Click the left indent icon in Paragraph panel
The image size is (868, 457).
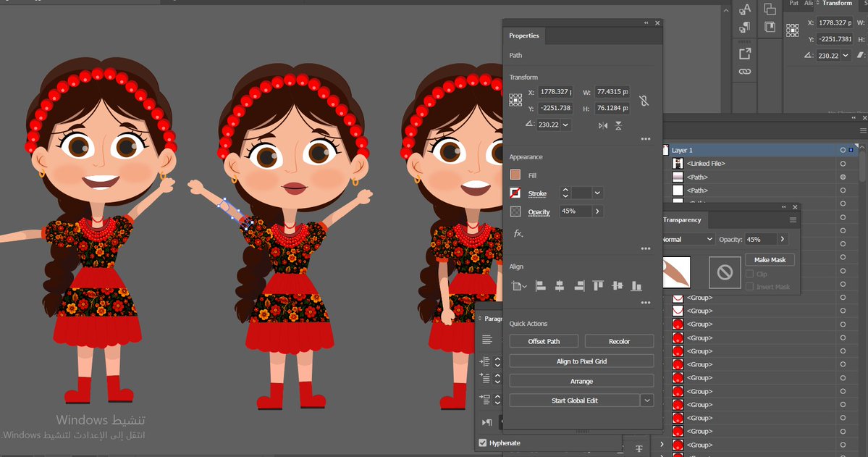[485, 361]
